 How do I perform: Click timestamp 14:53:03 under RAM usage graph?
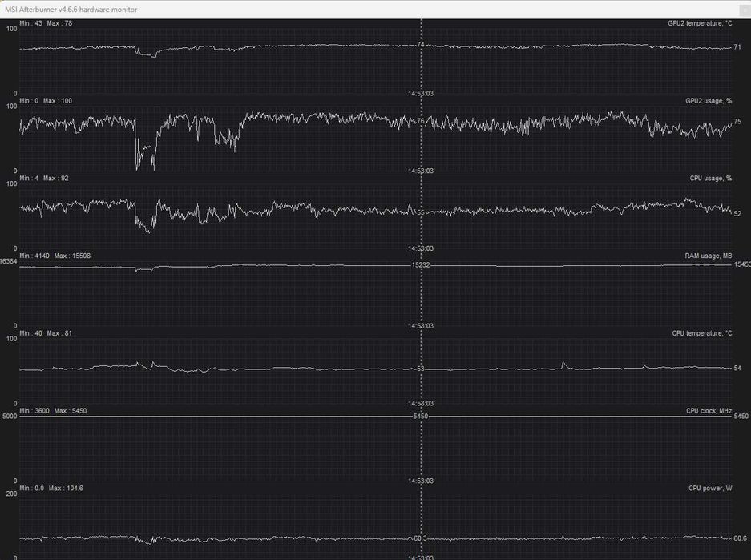(421, 326)
